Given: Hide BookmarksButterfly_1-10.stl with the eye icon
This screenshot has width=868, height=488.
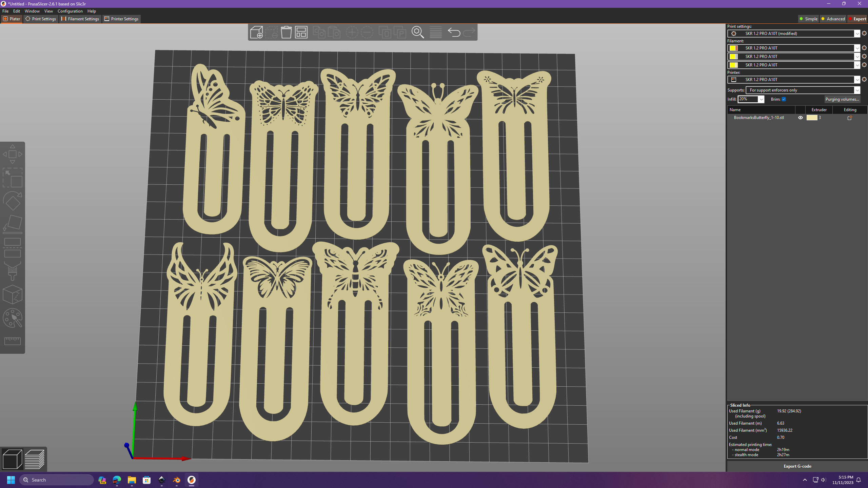Looking at the screenshot, I should (x=801, y=118).
